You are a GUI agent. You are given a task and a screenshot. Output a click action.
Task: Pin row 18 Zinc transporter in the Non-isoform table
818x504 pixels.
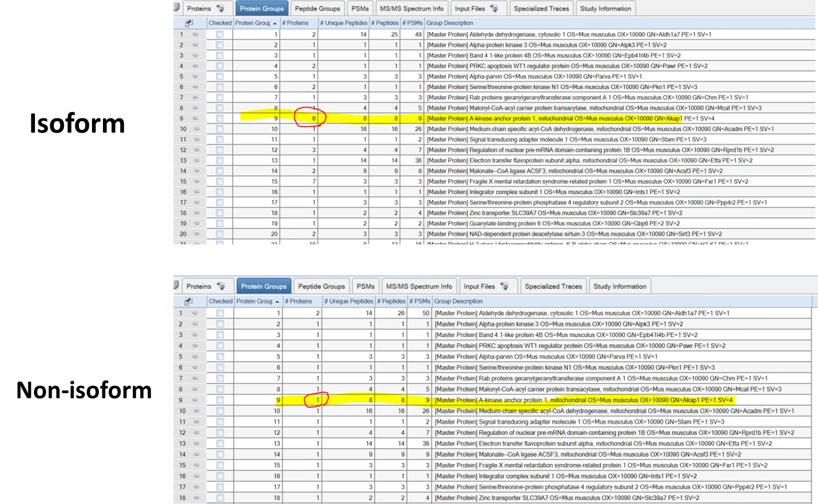coord(197,498)
